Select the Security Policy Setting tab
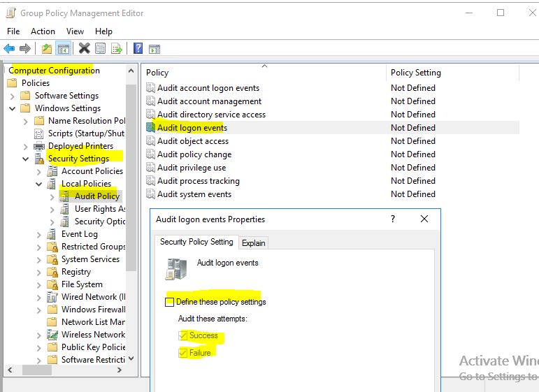 pos(196,242)
